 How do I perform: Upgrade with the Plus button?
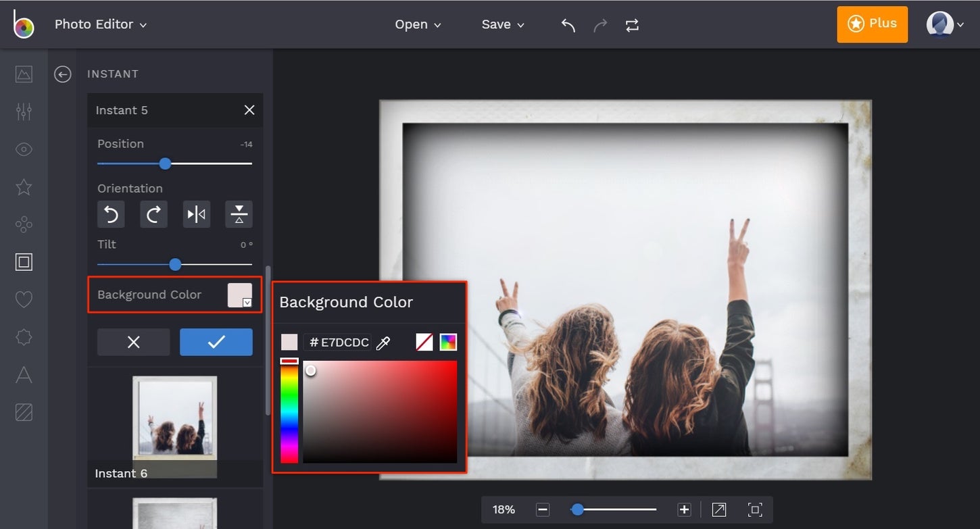(x=873, y=24)
